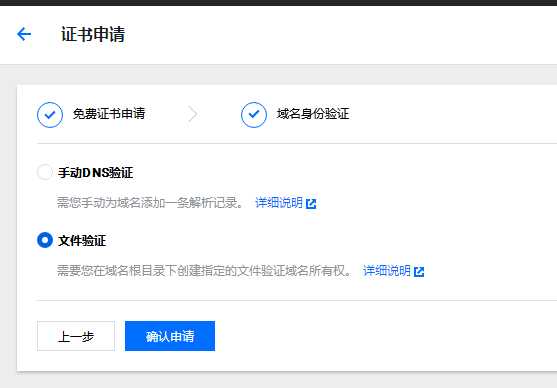
Task: Click text 需您手动为域名添加一条解析记录
Action: [x=150, y=203]
